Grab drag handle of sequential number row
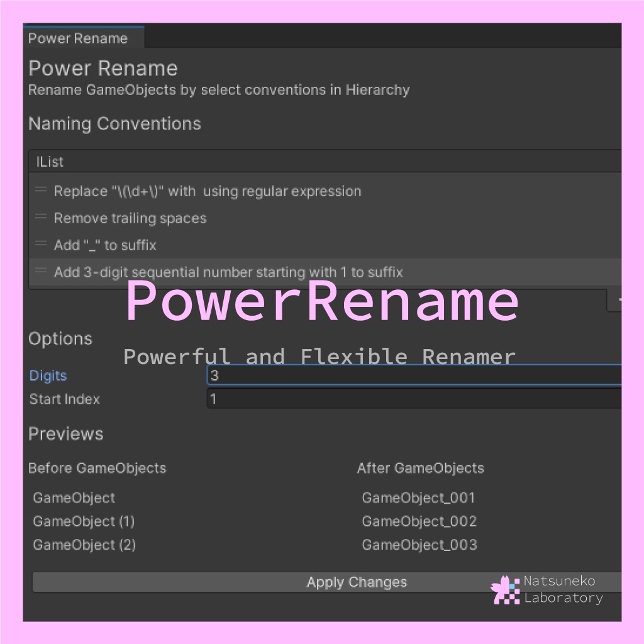This screenshot has height=644, width=644. (x=41, y=270)
